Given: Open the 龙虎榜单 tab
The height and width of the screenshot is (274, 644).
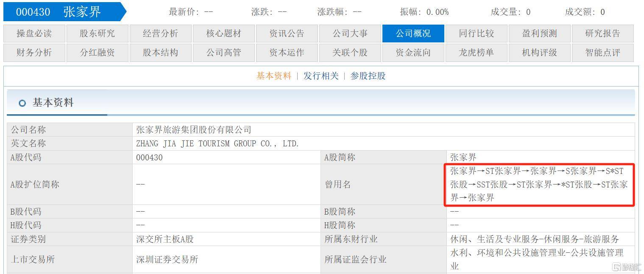Looking at the screenshot, I should (477, 53).
